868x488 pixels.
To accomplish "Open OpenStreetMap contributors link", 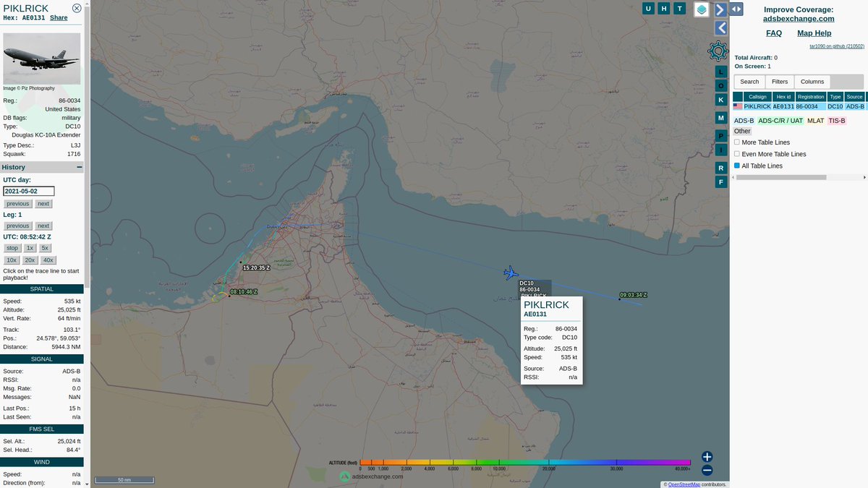I will pyautogui.click(x=684, y=484).
